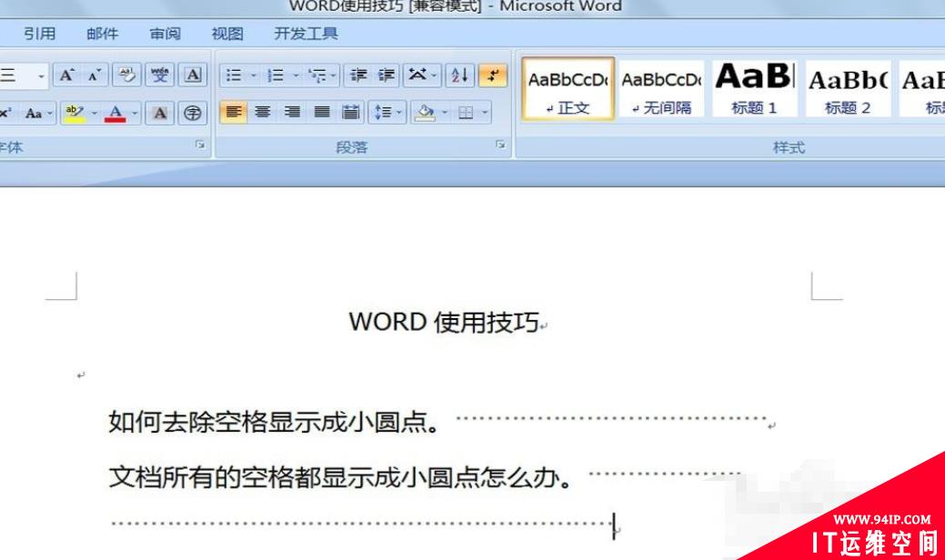
Task: Expand the font color dropdown arrow
Action: [x=135, y=113]
